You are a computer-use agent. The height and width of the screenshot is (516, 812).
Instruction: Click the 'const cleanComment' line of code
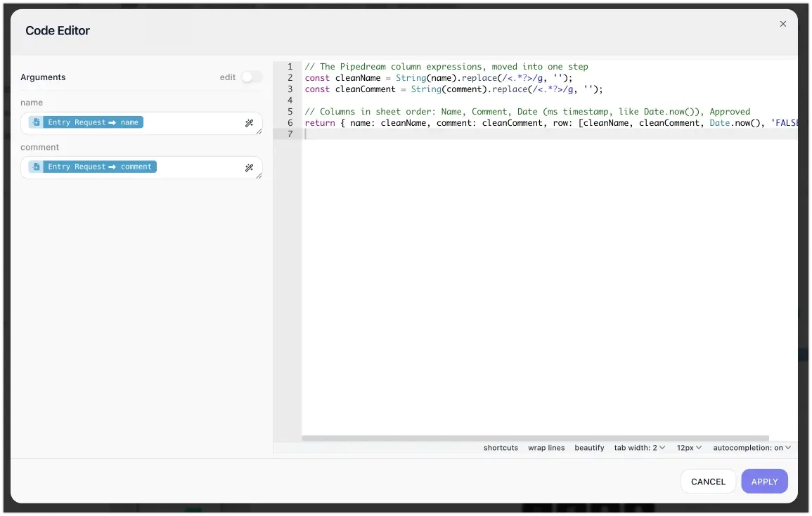point(453,89)
